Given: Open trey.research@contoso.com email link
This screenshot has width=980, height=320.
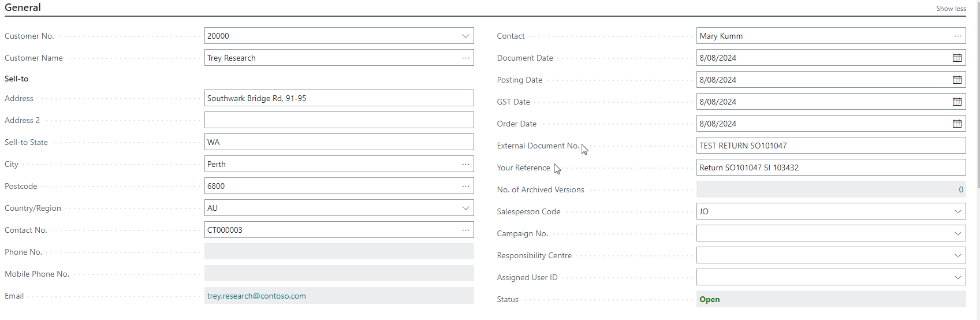Looking at the screenshot, I should (256, 296).
